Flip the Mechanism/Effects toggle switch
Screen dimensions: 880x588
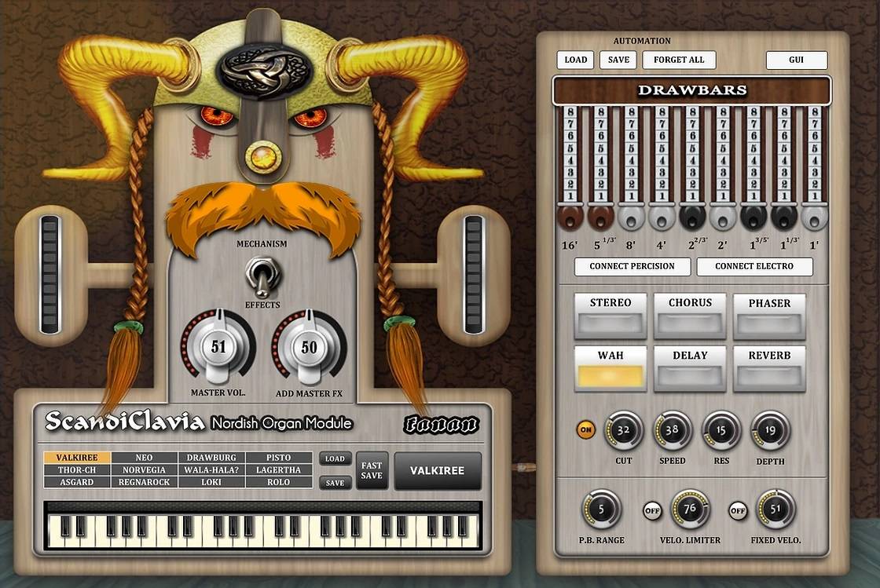pyautogui.click(x=256, y=276)
